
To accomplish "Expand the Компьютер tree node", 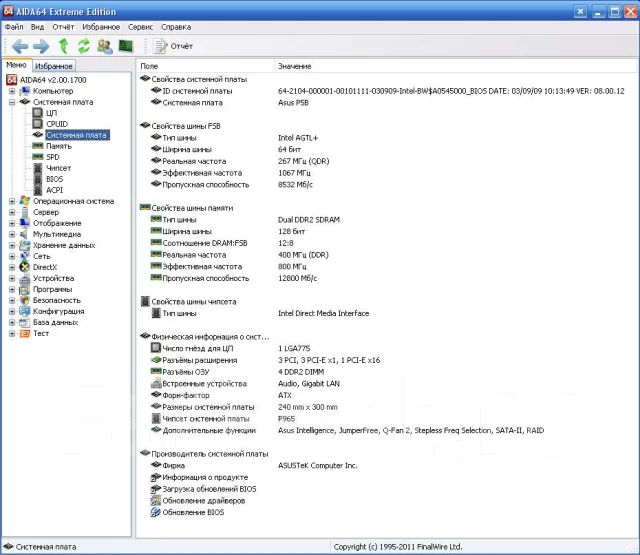I will (x=12, y=91).
